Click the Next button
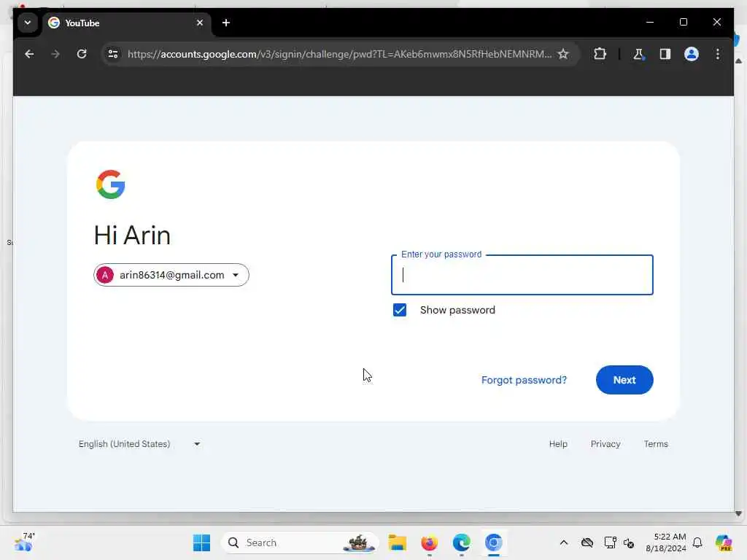Screen dimensions: 747x560 [x=624, y=380]
